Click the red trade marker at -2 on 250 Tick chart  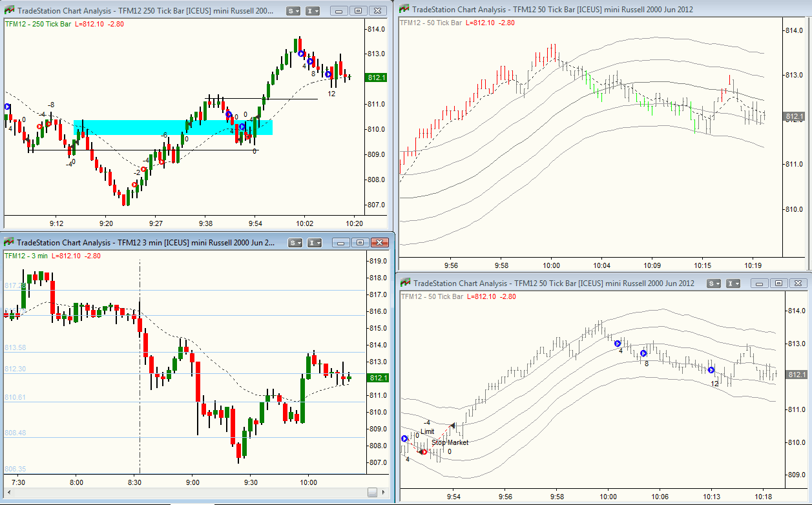click(135, 185)
